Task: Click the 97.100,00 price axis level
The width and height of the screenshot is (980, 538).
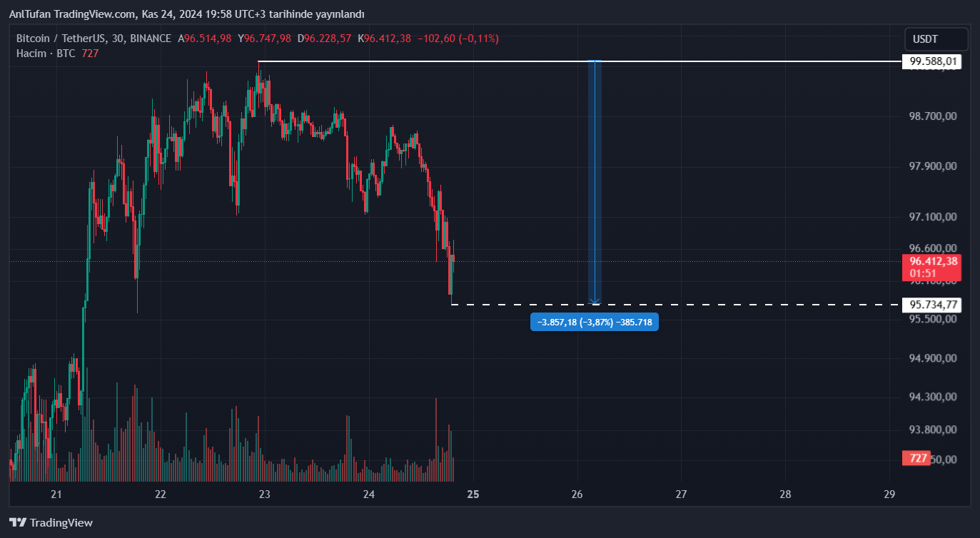Action: pos(931,216)
